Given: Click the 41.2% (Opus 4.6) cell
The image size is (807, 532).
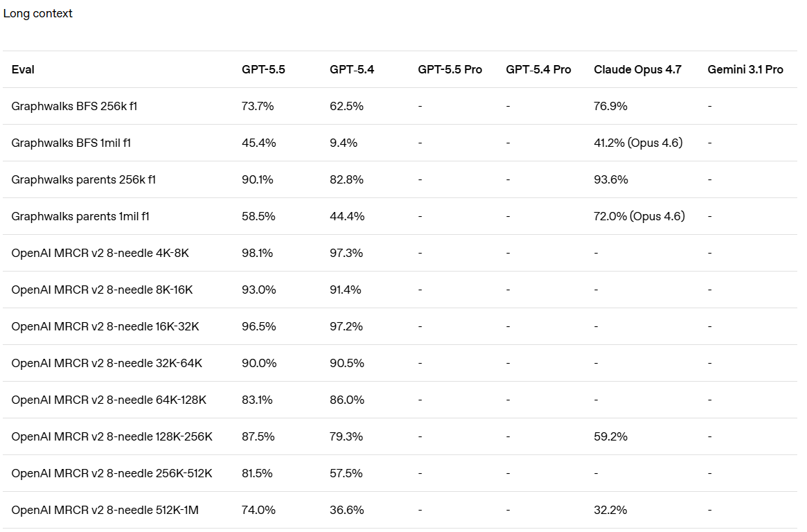Looking at the screenshot, I should (x=638, y=143).
